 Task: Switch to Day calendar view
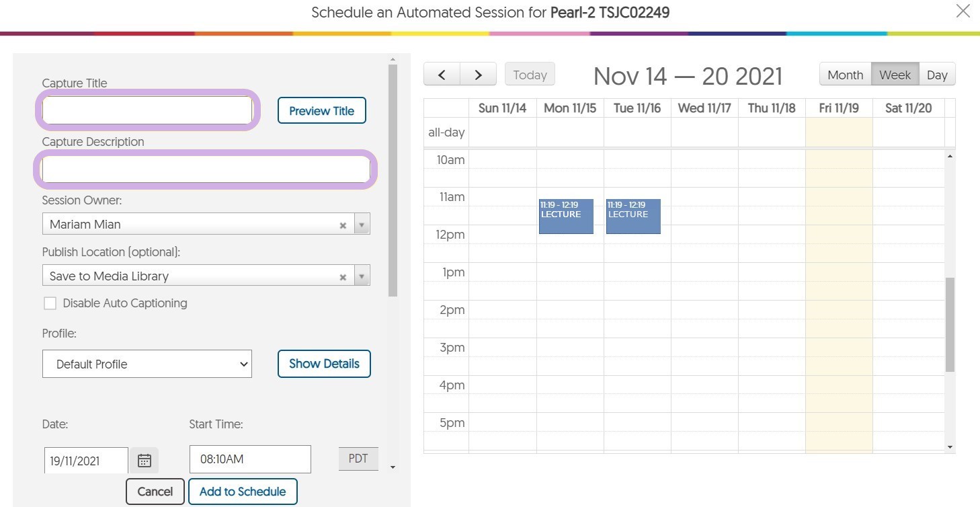[937, 75]
